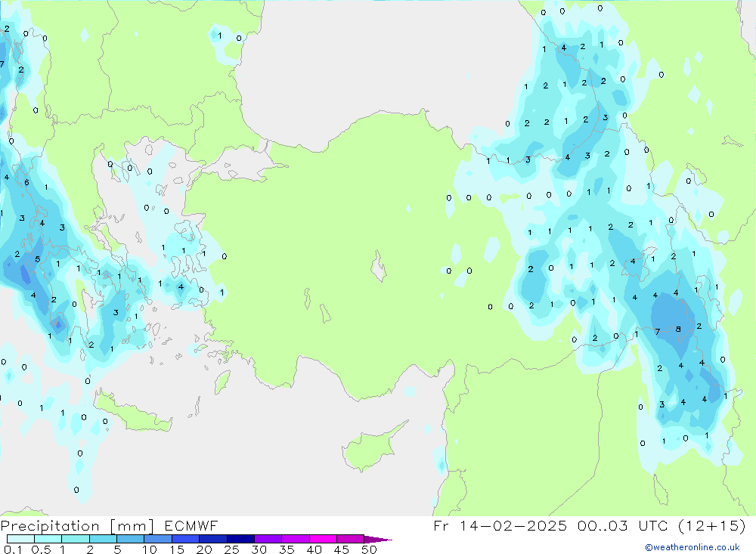
Task: Click the '0.1' legend scale label
Action: (13, 549)
